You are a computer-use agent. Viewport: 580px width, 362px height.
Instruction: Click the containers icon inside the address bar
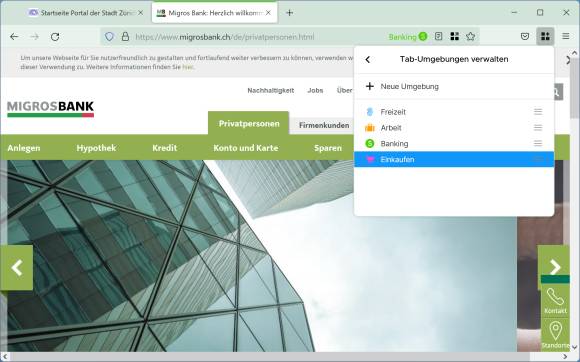point(455,36)
